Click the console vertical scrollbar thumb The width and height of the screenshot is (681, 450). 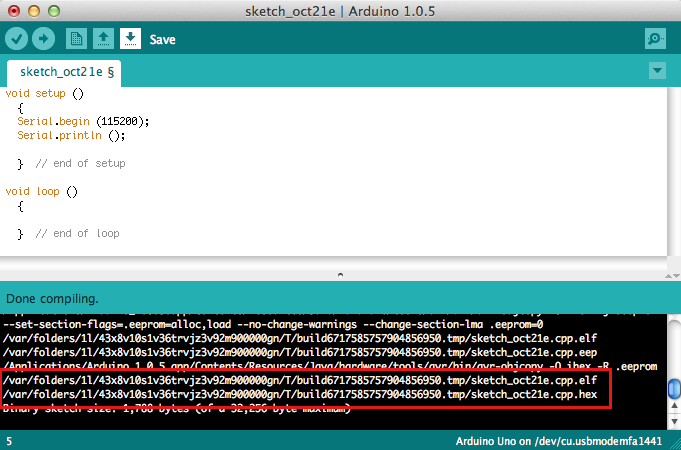672,388
